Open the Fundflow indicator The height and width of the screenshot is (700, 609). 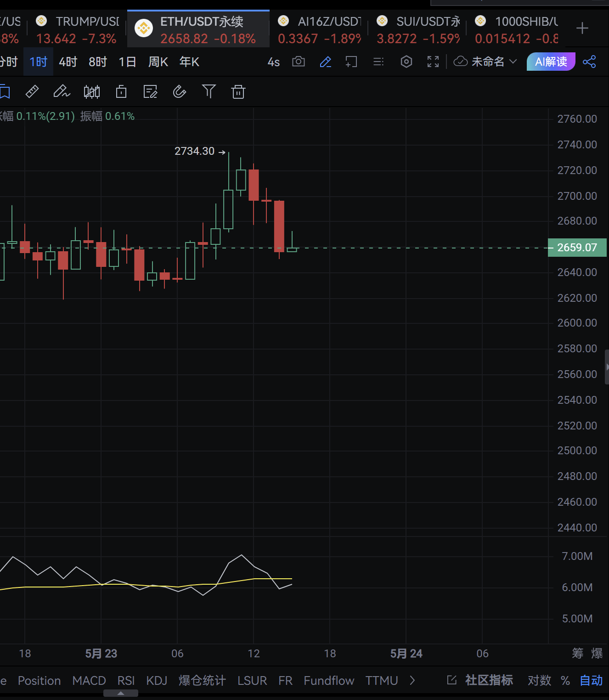point(329,680)
